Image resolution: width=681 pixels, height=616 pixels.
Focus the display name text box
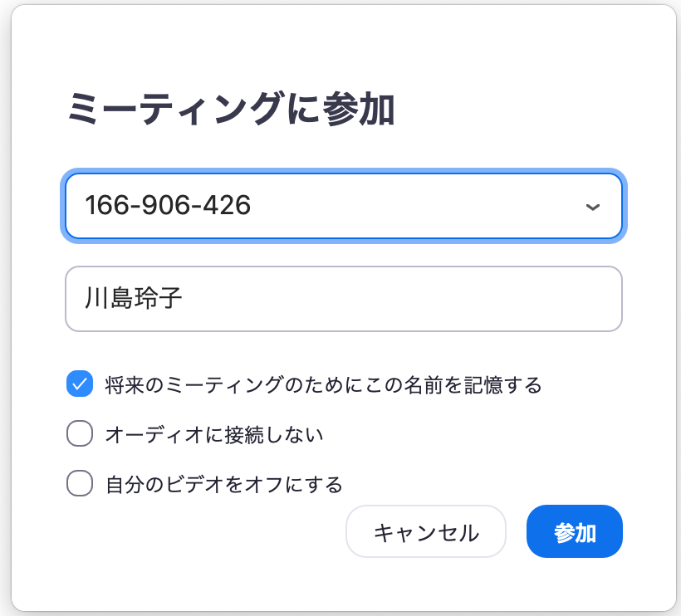tap(343, 299)
